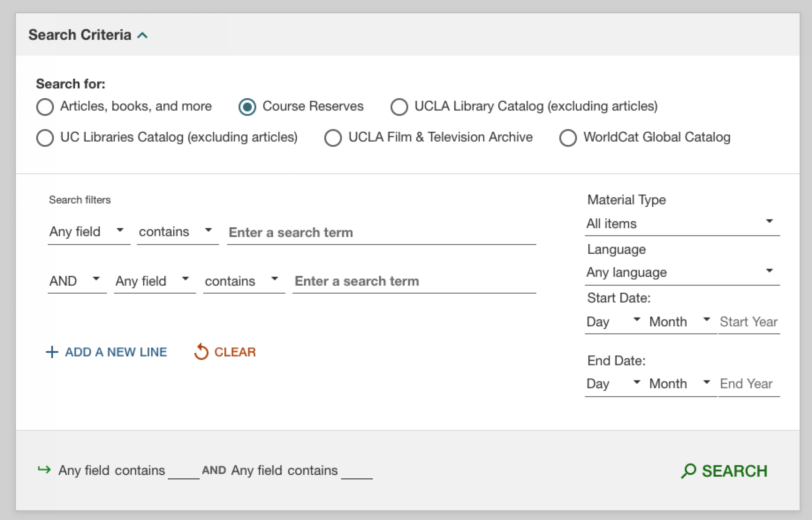Screen dimensions: 812x520
Task: Choose UCLA Film & Television Archive option
Action: click(333, 138)
